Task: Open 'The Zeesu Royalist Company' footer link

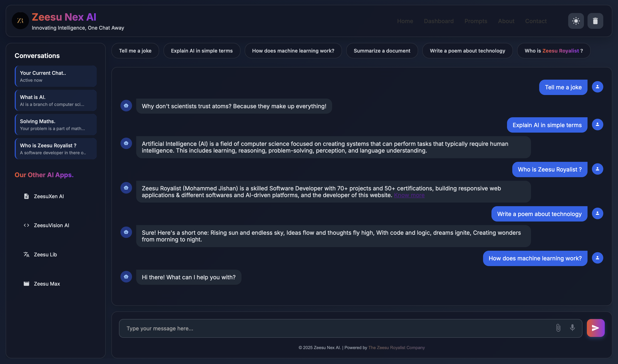Action: (x=396, y=348)
